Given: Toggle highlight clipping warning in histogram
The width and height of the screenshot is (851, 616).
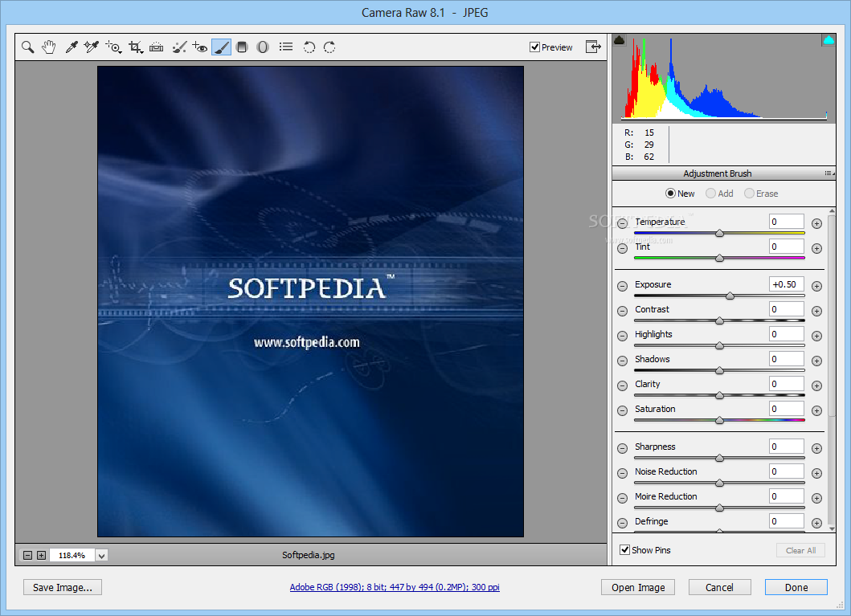Looking at the screenshot, I should coord(828,40).
